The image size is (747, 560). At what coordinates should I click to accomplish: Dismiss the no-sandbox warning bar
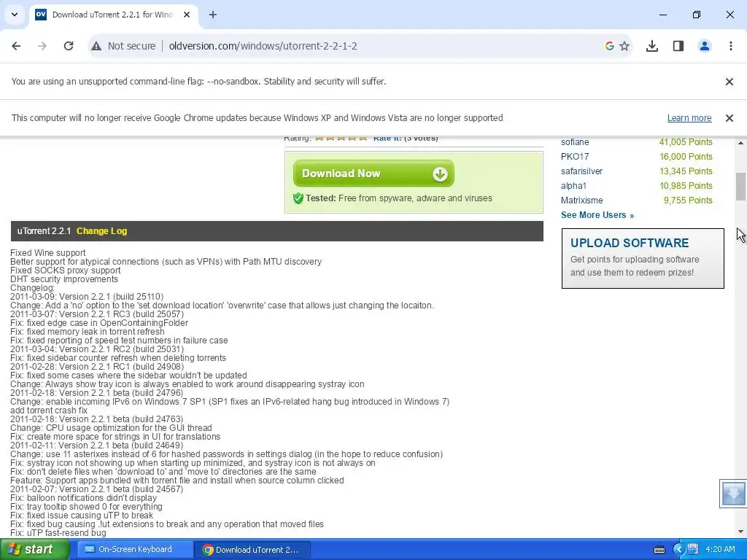click(x=729, y=82)
